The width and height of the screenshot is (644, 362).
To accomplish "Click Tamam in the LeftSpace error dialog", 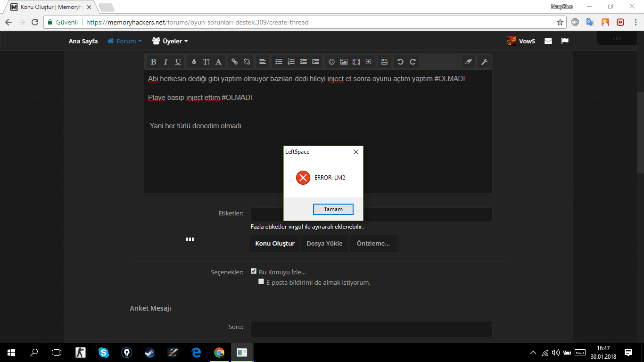I will tap(333, 209).
